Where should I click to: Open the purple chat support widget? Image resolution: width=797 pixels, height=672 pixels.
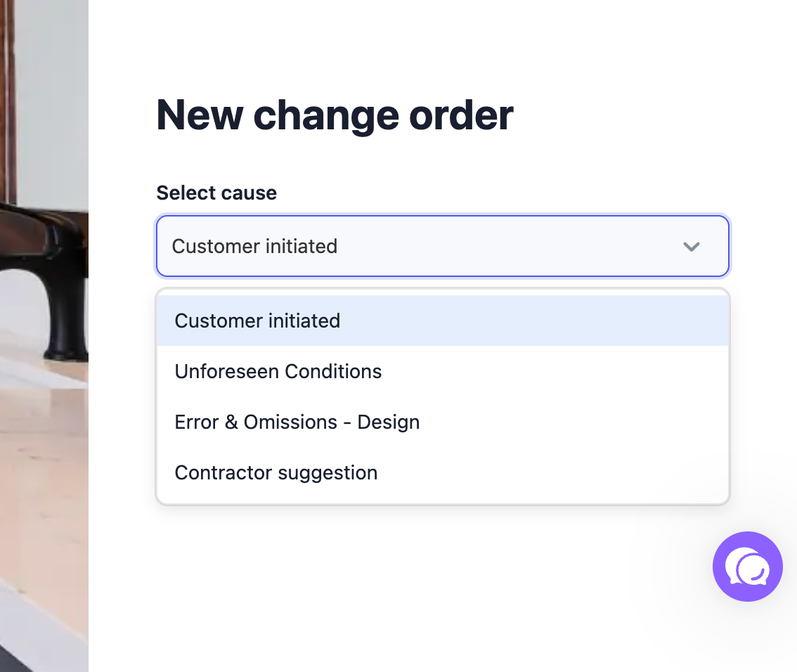(x=747, y=567)
